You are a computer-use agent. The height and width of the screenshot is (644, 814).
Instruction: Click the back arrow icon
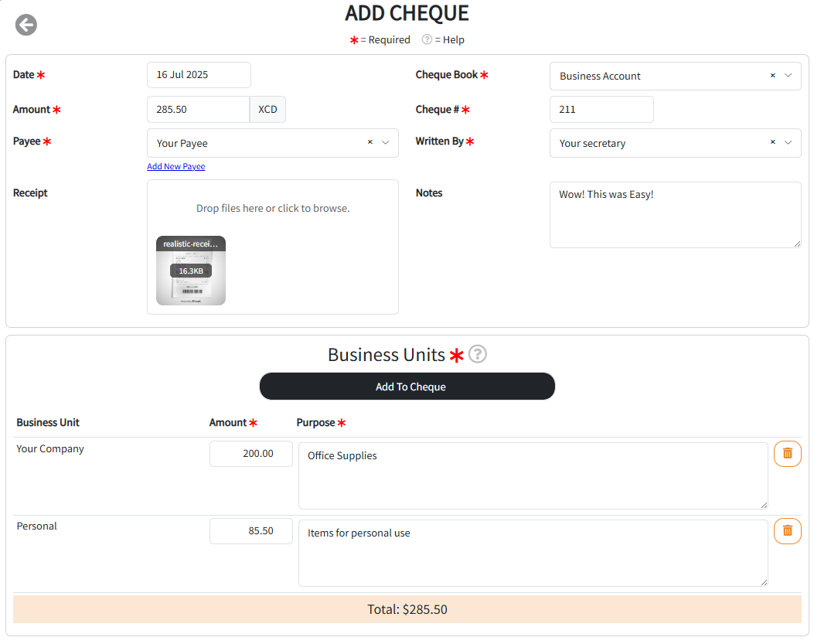click(26, 25)
